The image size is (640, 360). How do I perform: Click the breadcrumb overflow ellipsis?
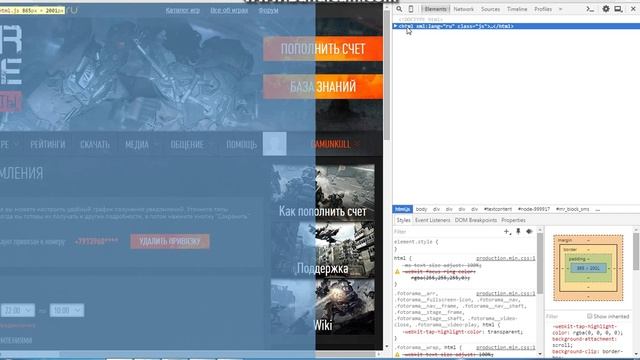click(x=598, y=209)
